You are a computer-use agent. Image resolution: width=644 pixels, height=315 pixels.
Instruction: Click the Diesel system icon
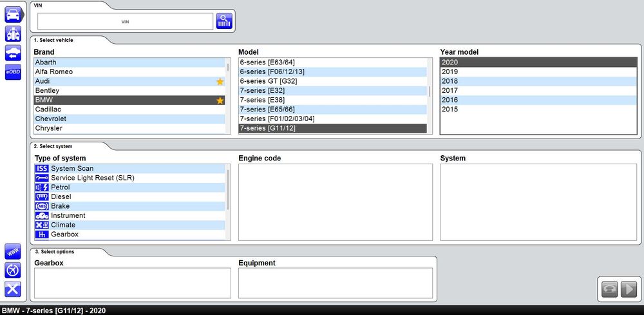42,196
